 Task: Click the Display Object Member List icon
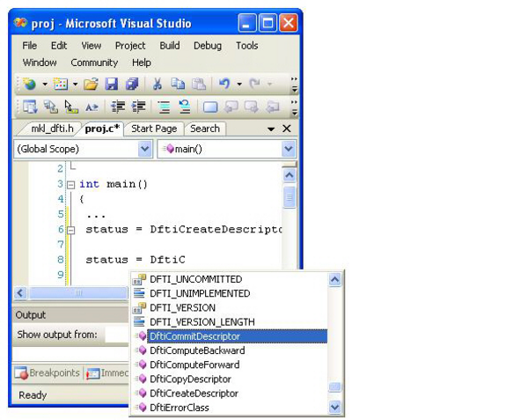point(30,107)
